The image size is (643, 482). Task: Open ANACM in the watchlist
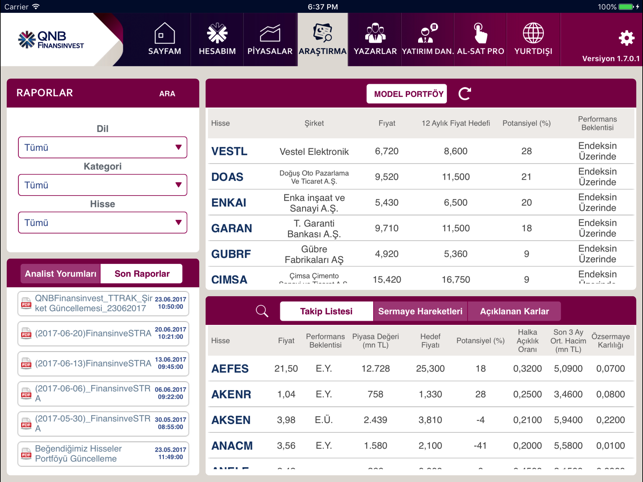tap(421, 445)
